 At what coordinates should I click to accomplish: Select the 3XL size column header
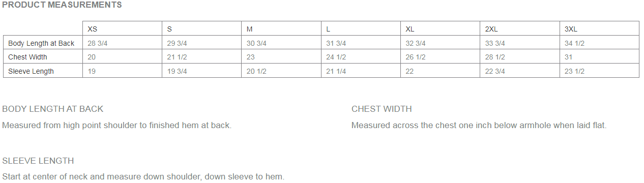[x=571, y=29]
